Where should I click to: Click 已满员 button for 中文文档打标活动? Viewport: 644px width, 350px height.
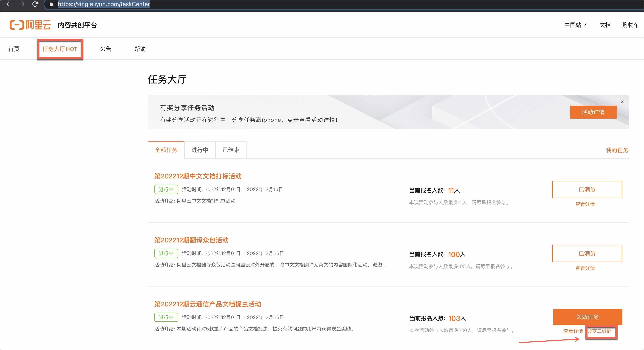click(x=587, y=189)
